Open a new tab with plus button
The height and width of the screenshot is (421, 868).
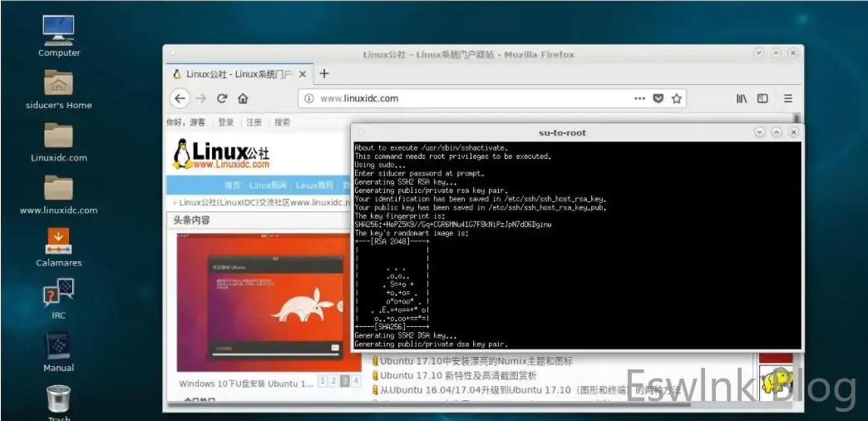[x=324, y=73]
